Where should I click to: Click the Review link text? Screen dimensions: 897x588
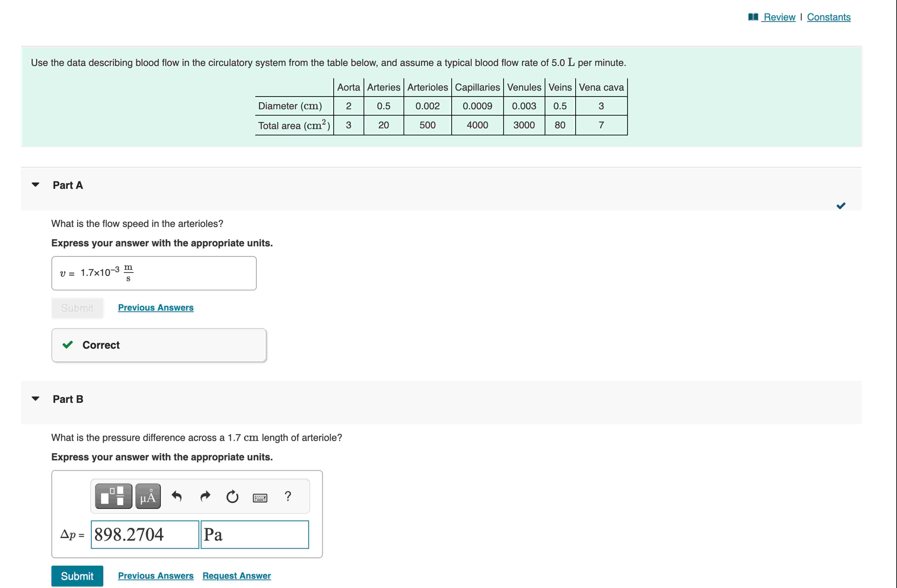779,17
